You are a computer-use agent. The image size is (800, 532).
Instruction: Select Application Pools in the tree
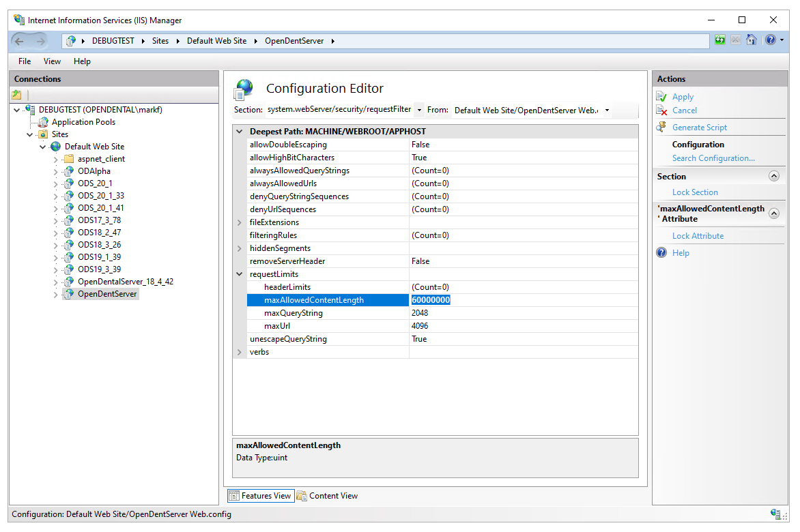tap(83, 122)
